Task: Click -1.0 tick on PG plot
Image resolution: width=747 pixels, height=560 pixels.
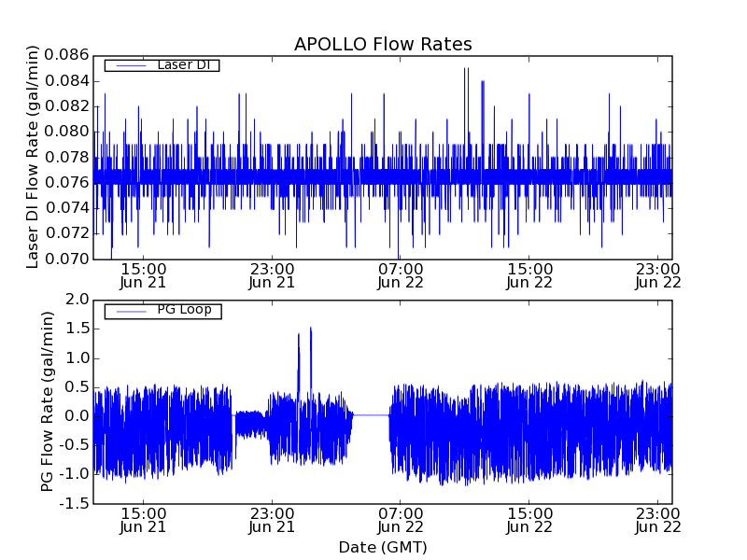Action: [x=75, y=474]
